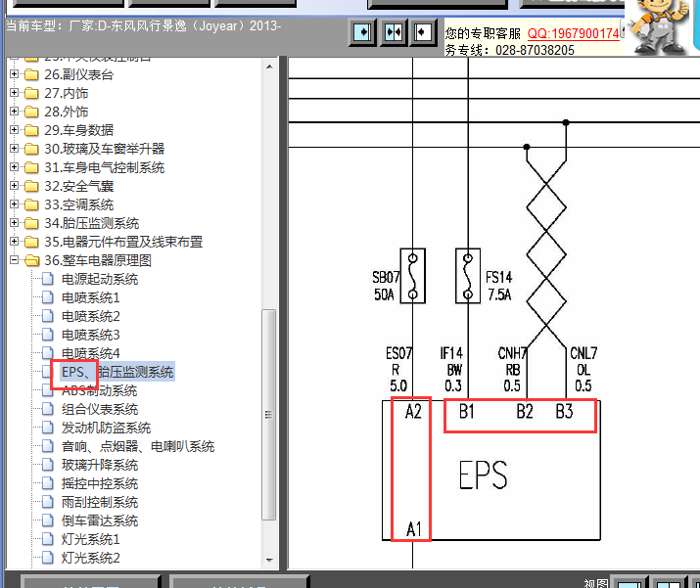Click the page icon beside 玻璃升降系统
Viewport: 700px width, 588px height.
48,465
